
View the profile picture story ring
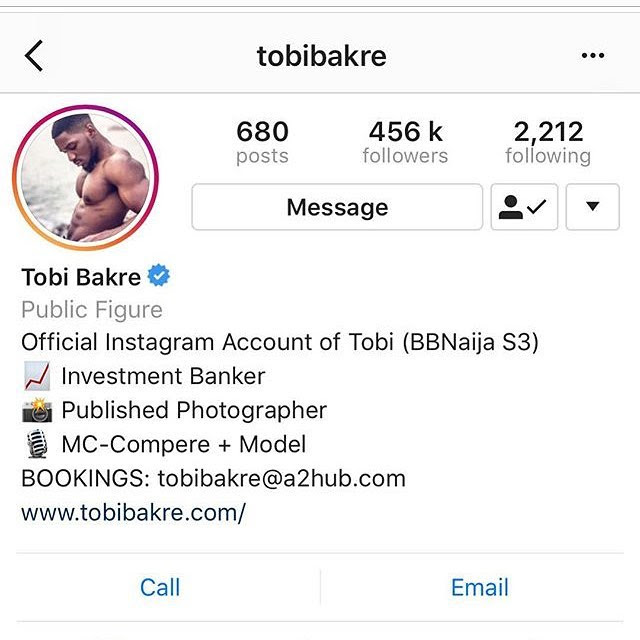(x=85, y=178)
